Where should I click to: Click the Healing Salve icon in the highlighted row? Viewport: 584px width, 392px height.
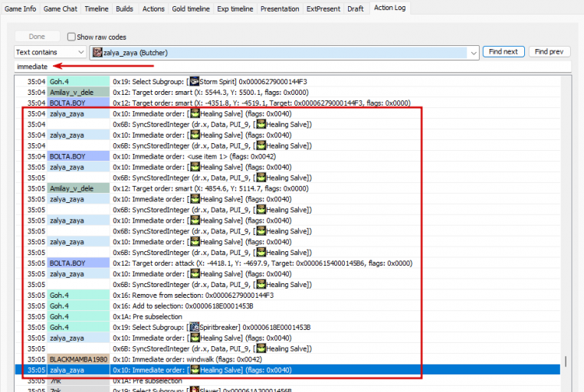pyautogui.click(x=195, y=370)
